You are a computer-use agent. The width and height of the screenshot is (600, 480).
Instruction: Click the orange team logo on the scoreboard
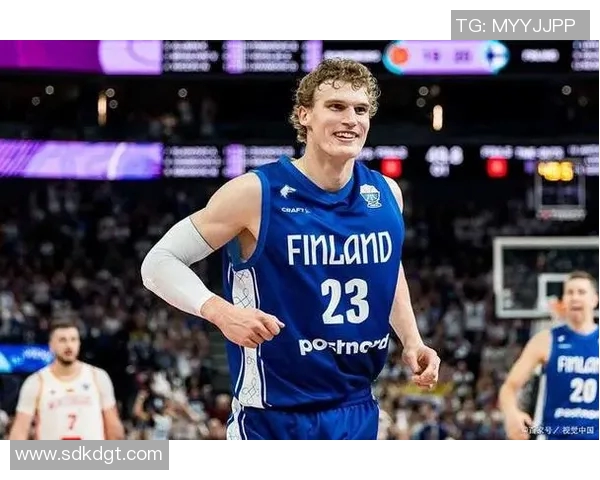point(399,57)
